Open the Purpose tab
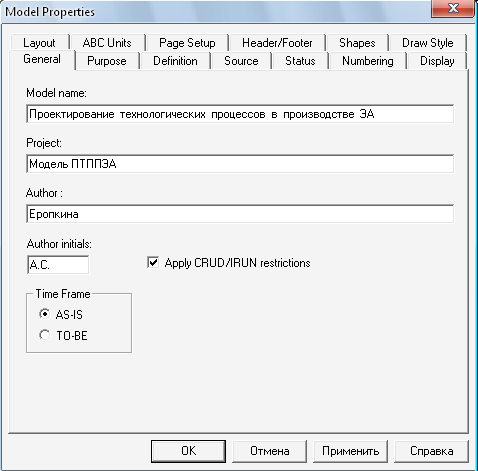Screen dimensions: 478x471 click(107, 61)
